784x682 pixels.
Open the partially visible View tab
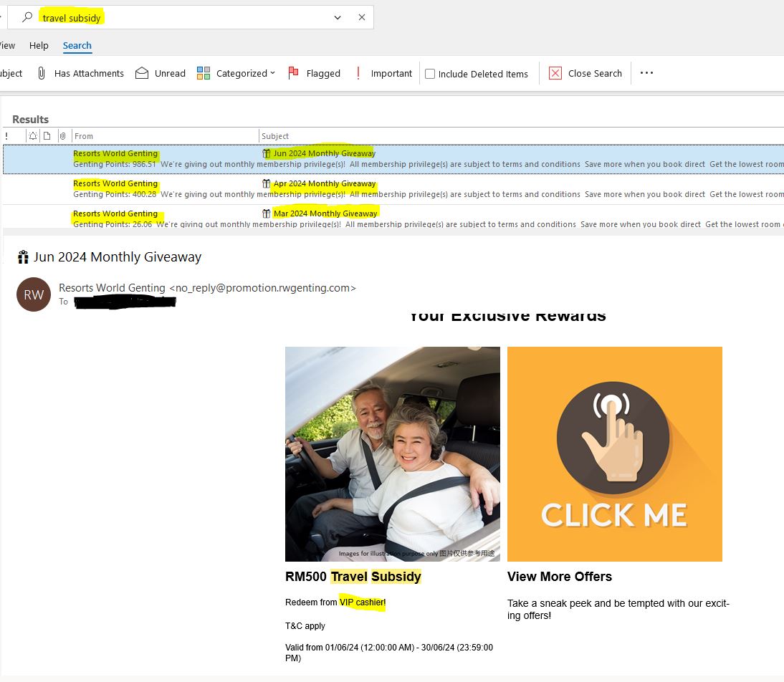click(x=7, y=46)
